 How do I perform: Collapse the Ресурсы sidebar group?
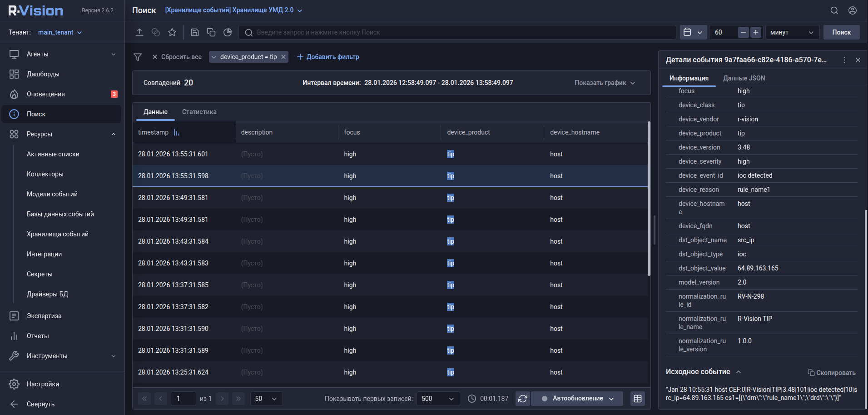[114, 134]
